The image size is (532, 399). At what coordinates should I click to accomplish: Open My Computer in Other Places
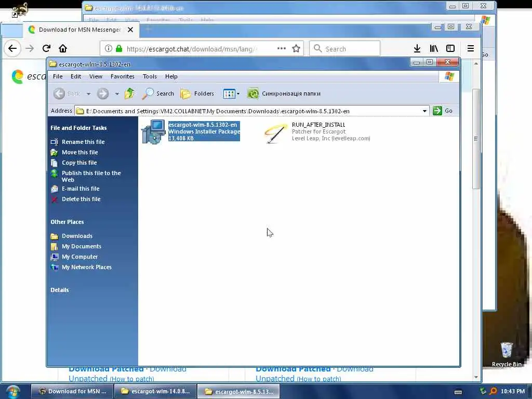[79, 257]
